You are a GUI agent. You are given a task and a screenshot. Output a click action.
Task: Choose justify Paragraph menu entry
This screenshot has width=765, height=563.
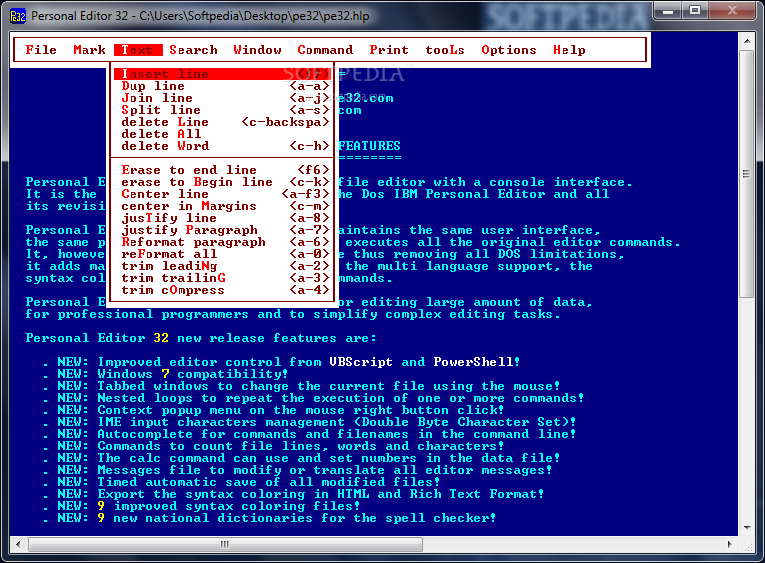pos(222,230)
